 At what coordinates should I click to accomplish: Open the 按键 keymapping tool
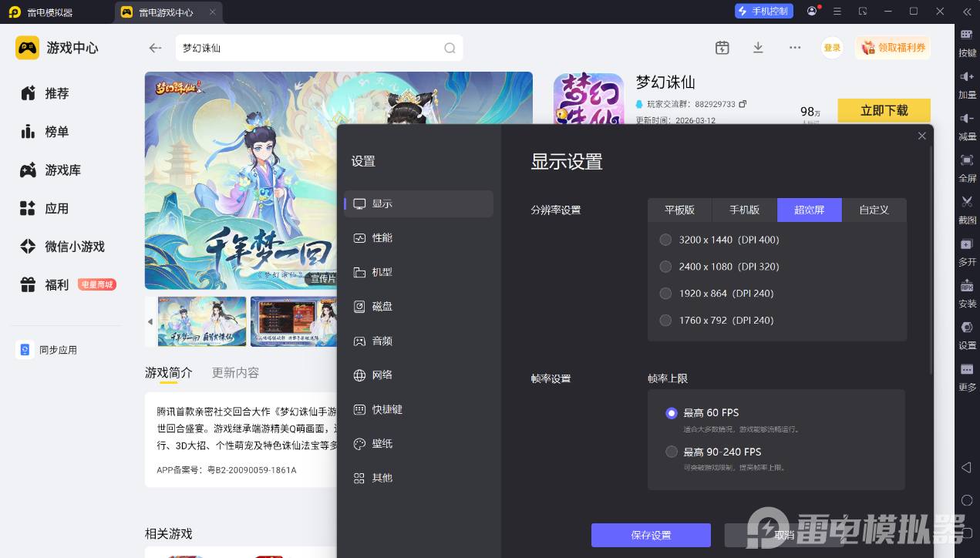pyautogui.click(x=967, y=42)
